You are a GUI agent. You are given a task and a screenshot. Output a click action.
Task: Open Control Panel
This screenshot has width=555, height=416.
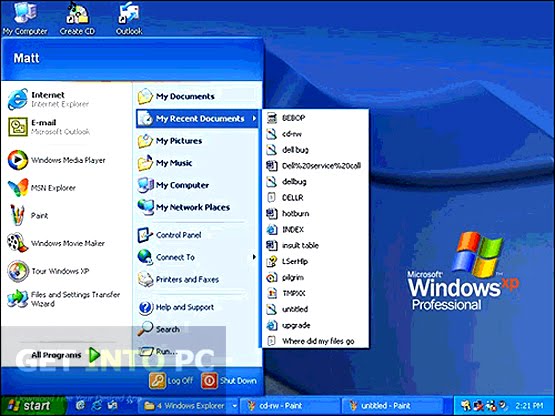(170, 235)
